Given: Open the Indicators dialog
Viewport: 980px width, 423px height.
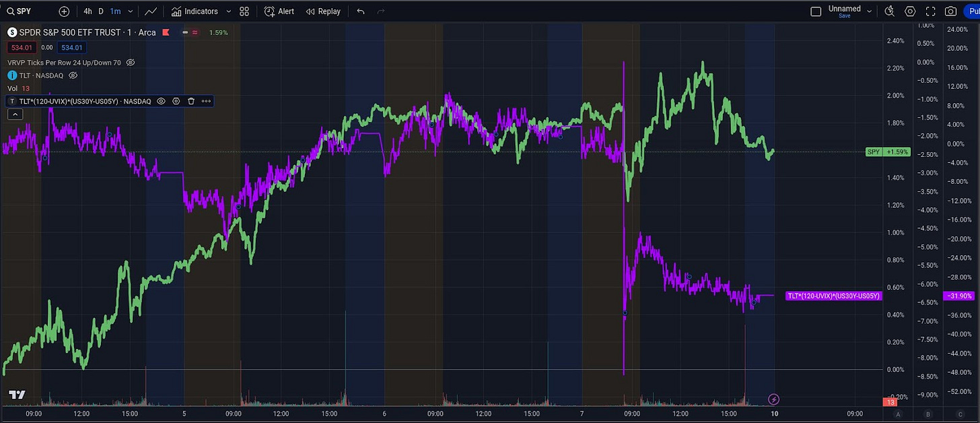Looking at the screenshot, I should (x=195, y=11).
